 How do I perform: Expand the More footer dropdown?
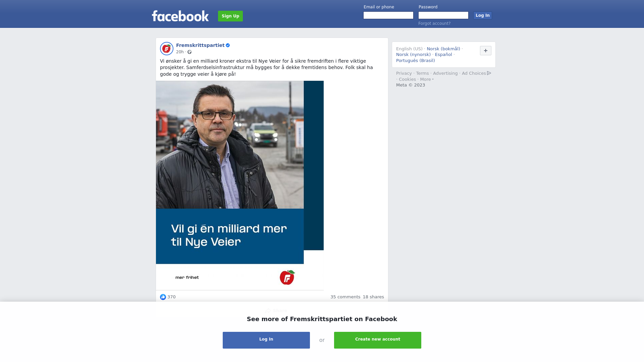[x=427, y=79]
